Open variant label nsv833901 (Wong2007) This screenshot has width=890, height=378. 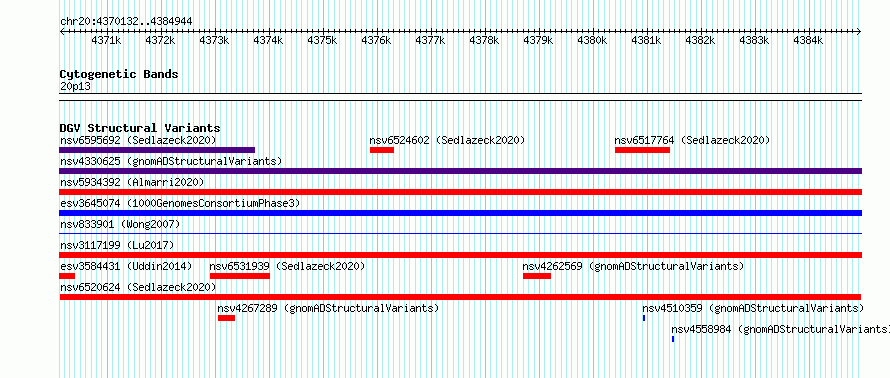(120, 224)
